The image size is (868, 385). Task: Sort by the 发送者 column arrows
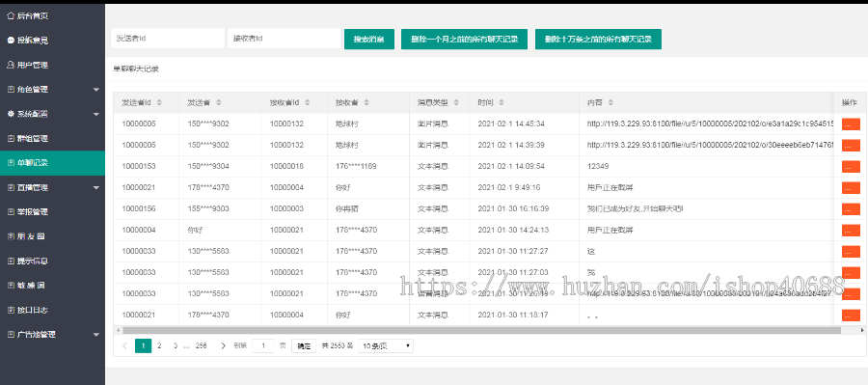[x=218, y=102]
